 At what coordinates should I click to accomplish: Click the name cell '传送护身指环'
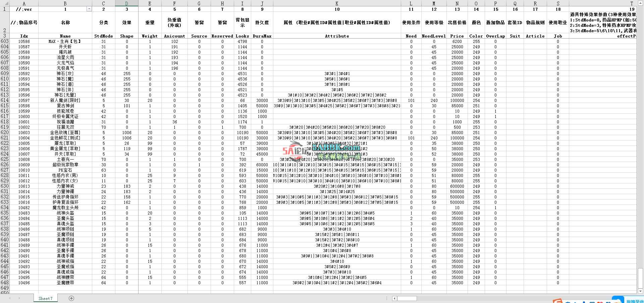point(65,197)
